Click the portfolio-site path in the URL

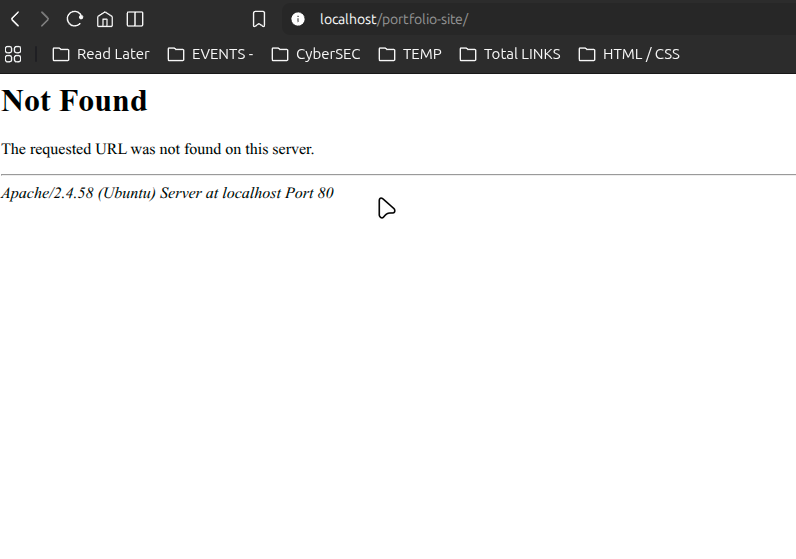423,19
